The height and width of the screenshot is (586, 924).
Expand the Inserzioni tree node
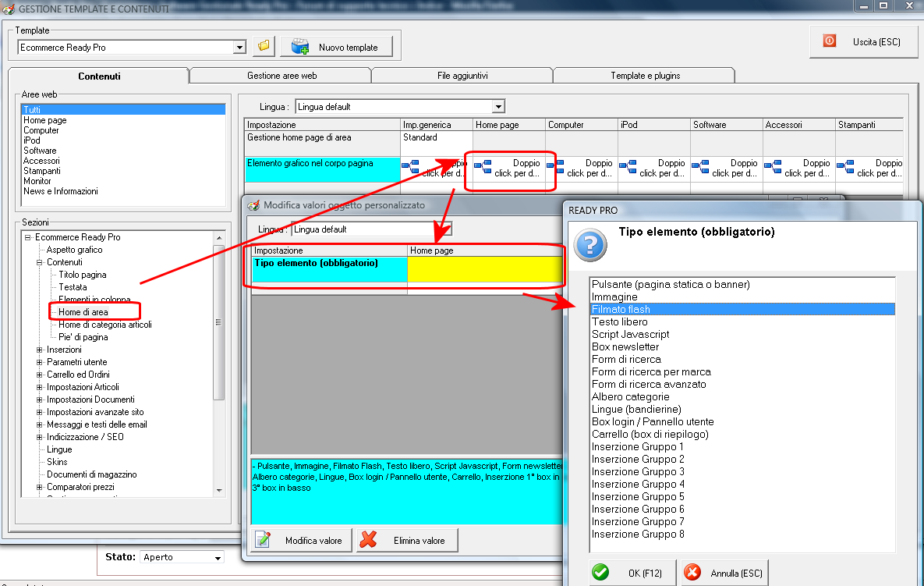pos(40,350)
